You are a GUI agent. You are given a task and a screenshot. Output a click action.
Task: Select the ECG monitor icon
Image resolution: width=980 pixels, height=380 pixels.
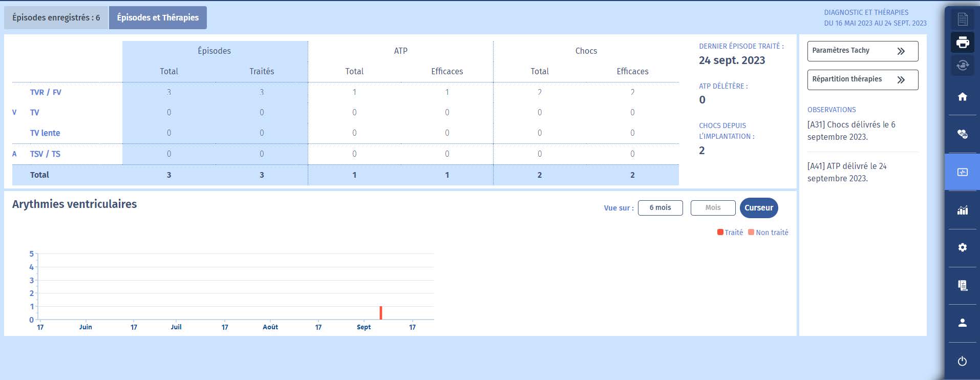pyautogui.click(x=963, y=172)
